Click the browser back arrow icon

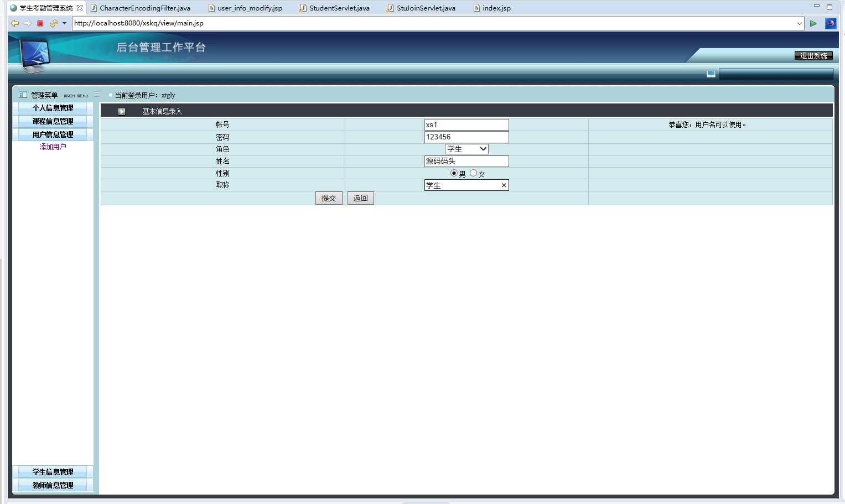(15, 23)
